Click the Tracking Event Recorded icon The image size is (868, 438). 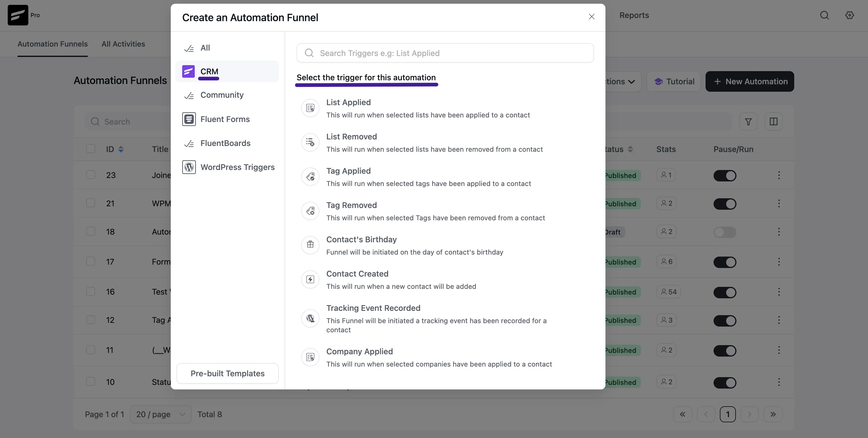310,318
